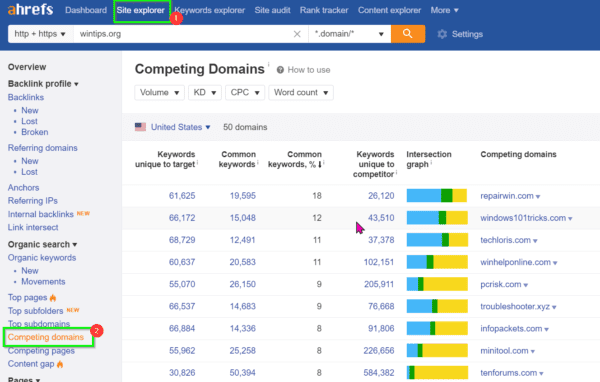Click the info mark beside the Competing Domains title
The width and height of the screenshot is (600, 382).
[269, 64]
